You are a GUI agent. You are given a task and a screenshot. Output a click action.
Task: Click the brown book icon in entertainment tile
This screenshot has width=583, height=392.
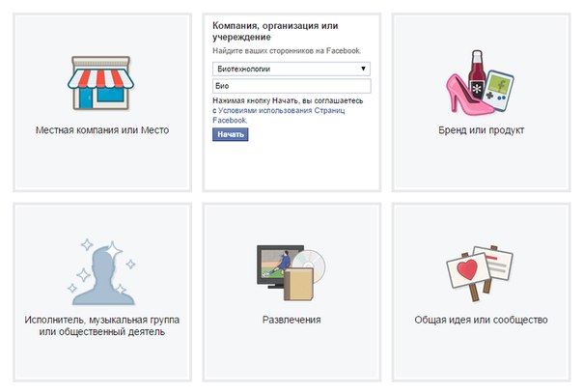[x=299, y=284]
